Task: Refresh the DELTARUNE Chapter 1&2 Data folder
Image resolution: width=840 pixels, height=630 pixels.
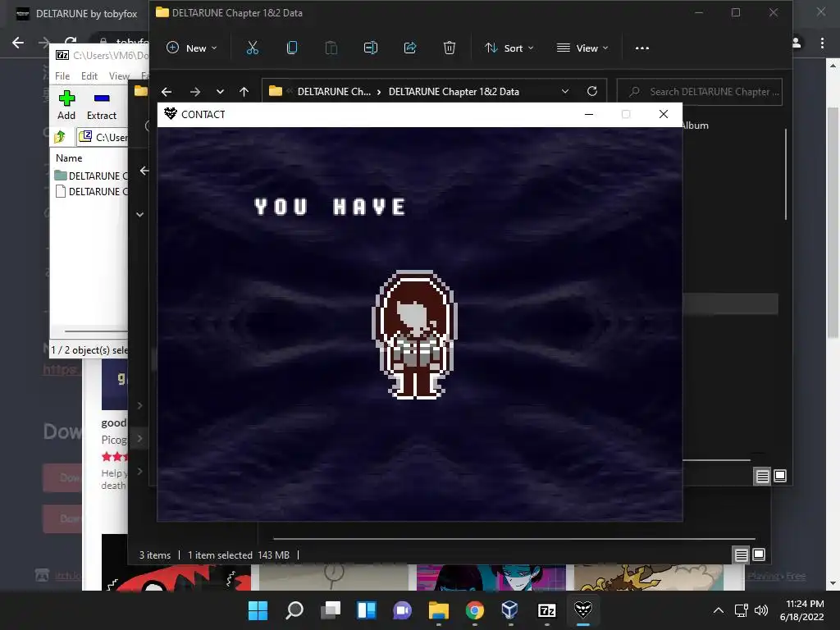Action: point(592,92)
